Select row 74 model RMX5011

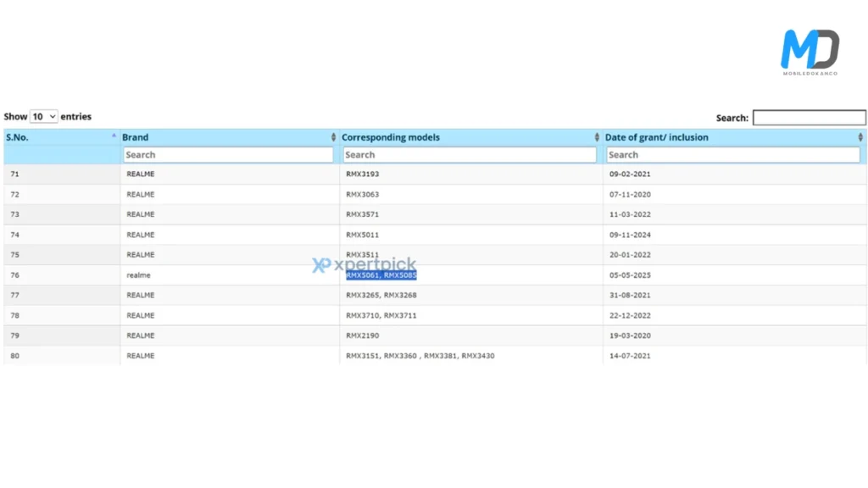(x=363, y=235)
